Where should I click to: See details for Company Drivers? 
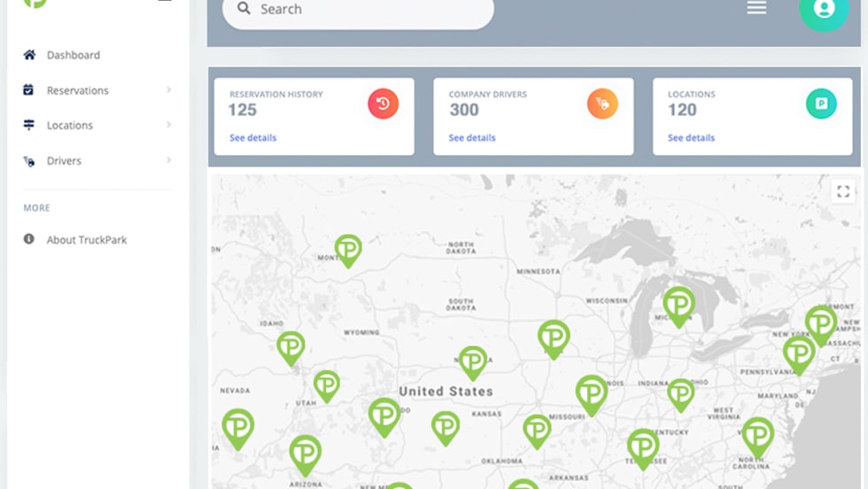pos(472,138)
